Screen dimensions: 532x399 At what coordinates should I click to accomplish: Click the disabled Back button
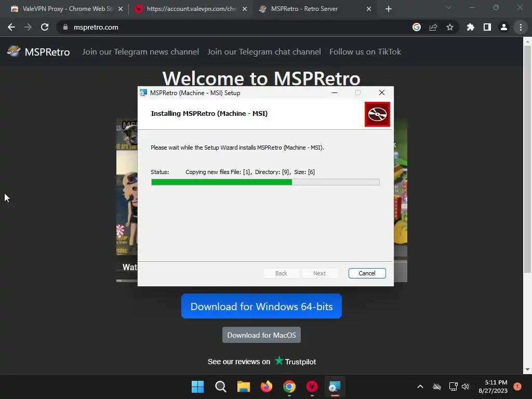281,273
